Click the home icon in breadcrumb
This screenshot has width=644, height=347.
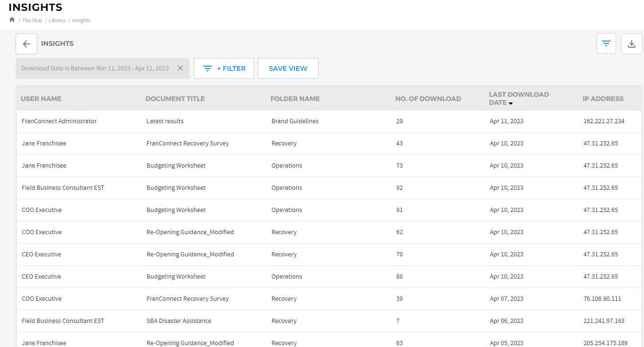click(x=12, y=20)
